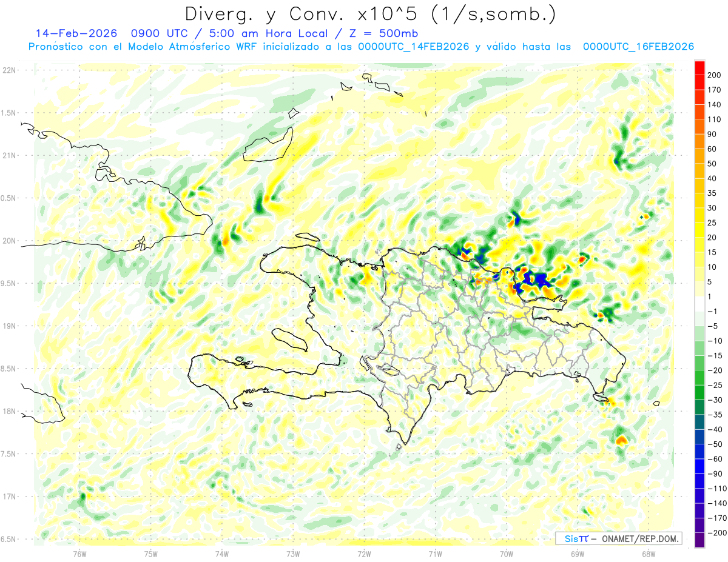Select the '14-Feb-2026' date text

[76, 33]
